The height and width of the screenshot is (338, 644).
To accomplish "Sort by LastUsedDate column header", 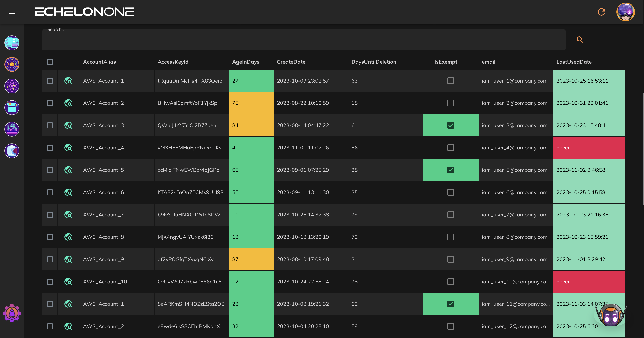I will [574, 62].
